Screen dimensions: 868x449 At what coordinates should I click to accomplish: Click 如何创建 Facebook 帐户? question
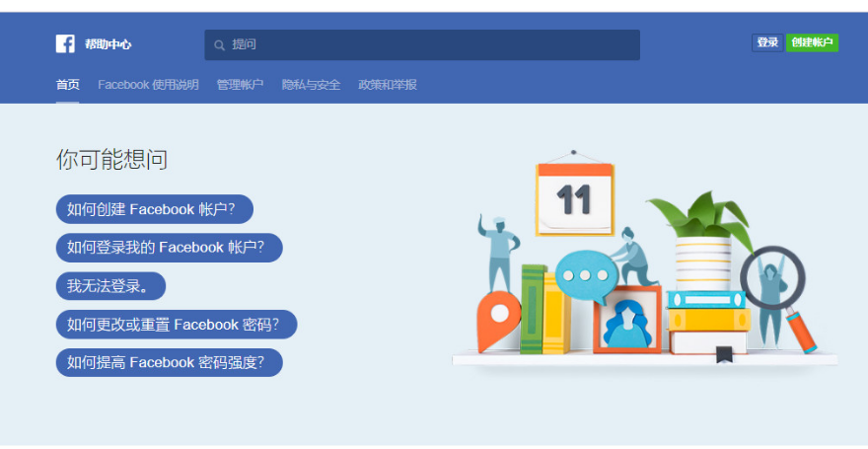pos(155,209)
